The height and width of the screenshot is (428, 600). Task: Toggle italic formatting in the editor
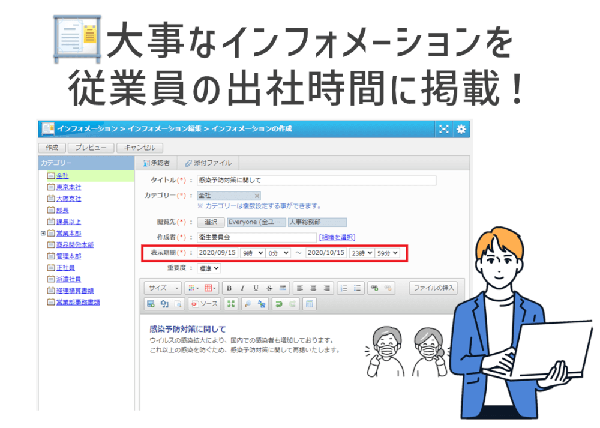242,288
